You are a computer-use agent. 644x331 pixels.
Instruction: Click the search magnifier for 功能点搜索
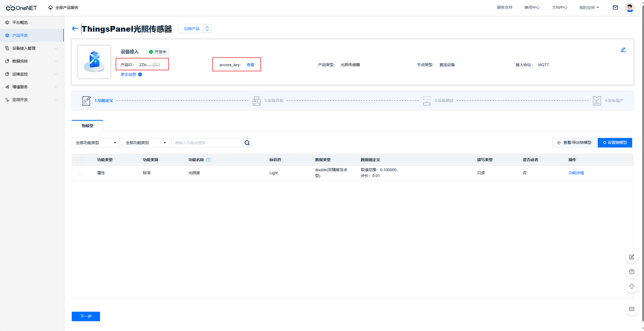(x=247, y=143)
